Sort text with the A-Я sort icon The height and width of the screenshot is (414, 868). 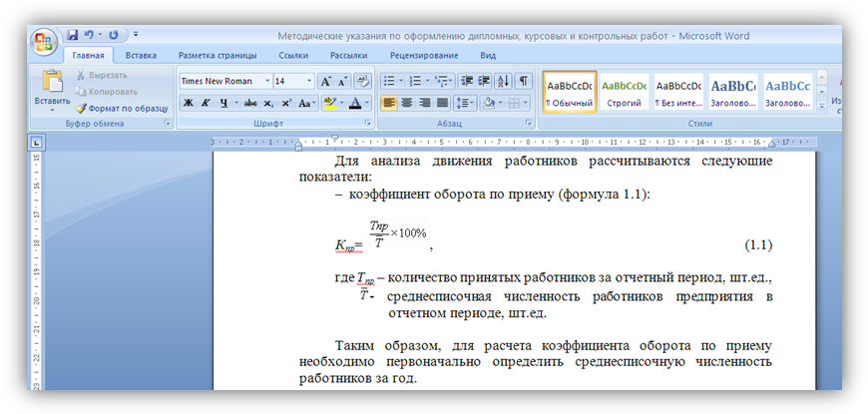[503, 81]
